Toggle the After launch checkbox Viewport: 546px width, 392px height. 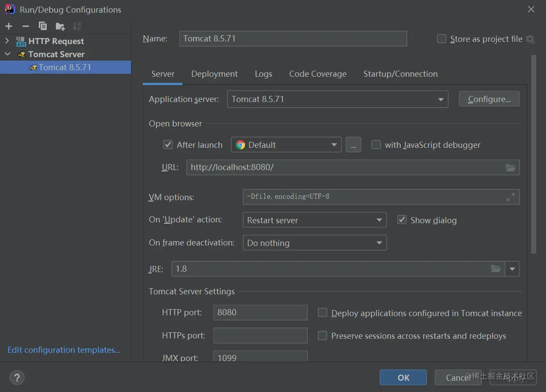168,145
